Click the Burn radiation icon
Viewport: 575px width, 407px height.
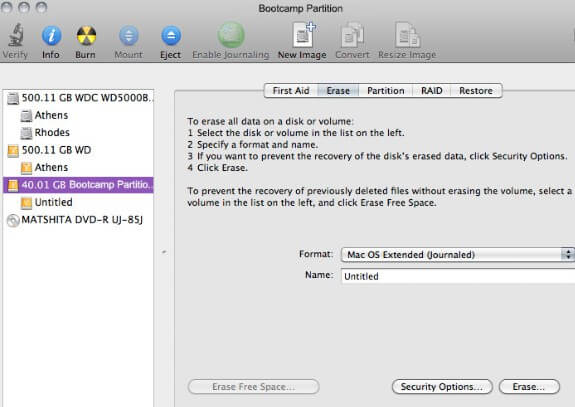(86, 36)
